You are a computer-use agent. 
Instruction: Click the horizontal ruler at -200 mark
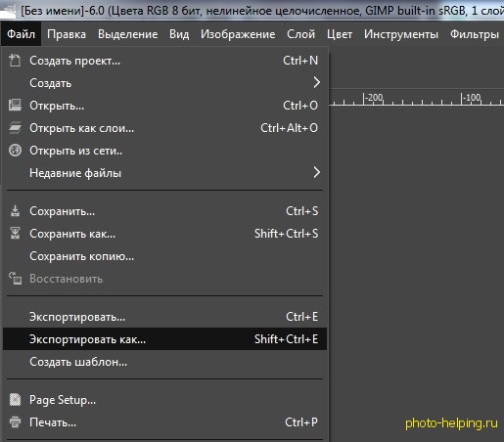coord(363,98)
